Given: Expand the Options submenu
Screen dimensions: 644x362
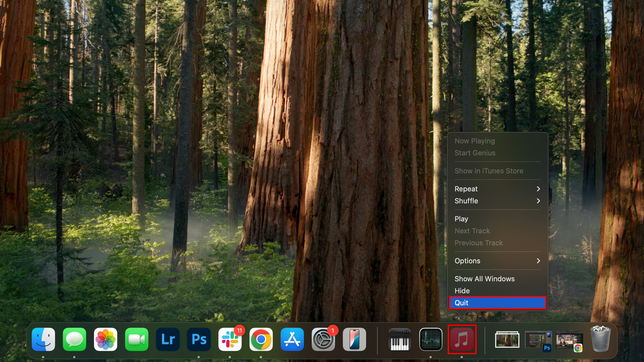Looking at the screenshot, I should tap(497, 261).
